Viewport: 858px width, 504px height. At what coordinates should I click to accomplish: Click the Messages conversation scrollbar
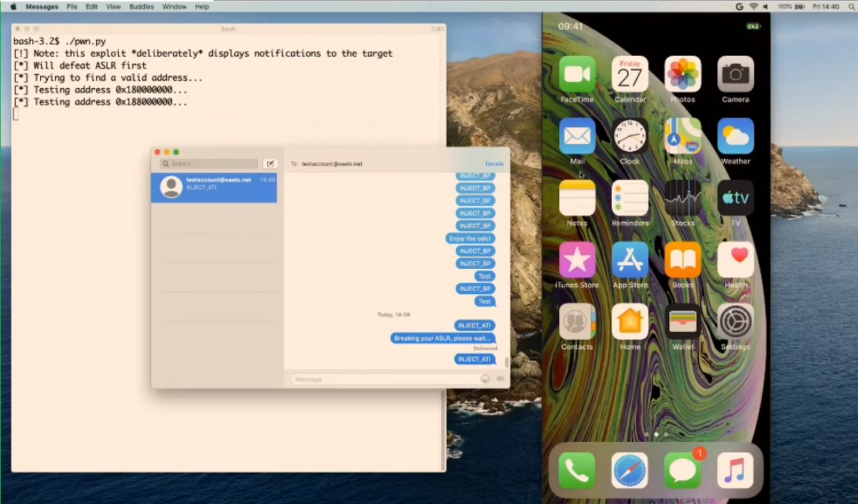tap(506, 362)
